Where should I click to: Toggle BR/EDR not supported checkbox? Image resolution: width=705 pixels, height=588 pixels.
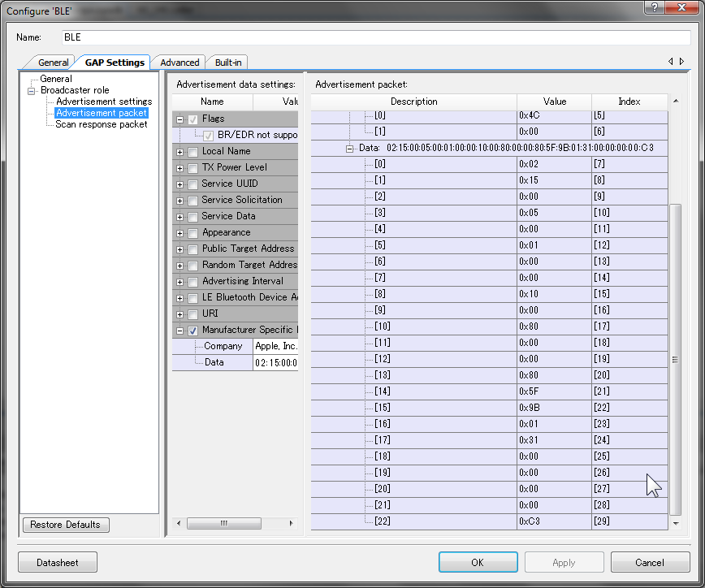pyautogui.click(x=209, y=136)
